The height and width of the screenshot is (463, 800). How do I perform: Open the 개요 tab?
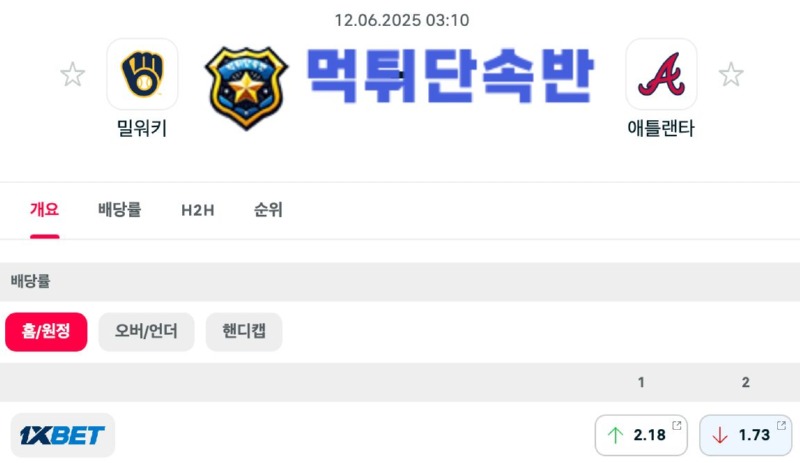44,210
